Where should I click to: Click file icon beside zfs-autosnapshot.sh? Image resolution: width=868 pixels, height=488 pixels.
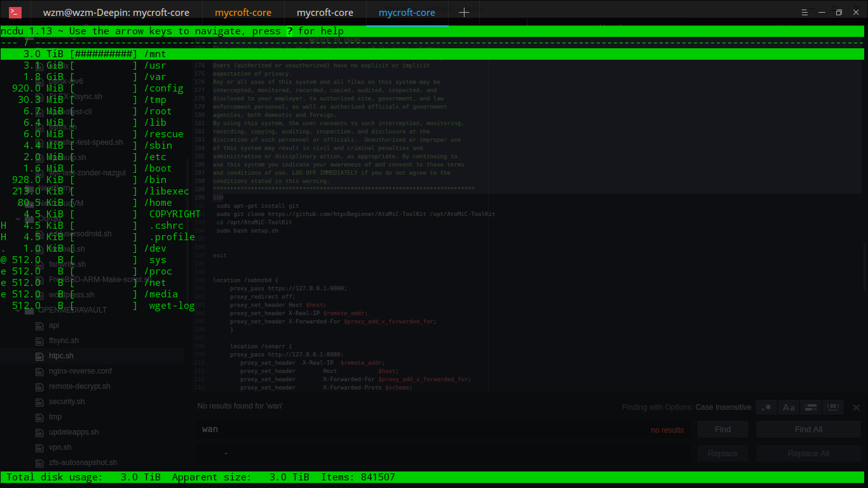pyautogui.click(x=39, y=463)
